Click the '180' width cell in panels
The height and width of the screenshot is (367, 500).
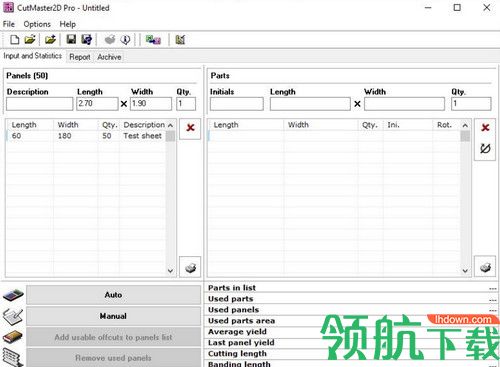(x=76, y=136)
